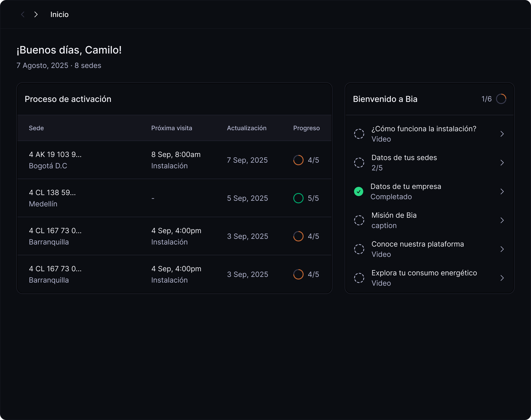531x420 pixels.
Task: Click the green 5/5 progress ring for Medellín
Action: click(298, 198)
